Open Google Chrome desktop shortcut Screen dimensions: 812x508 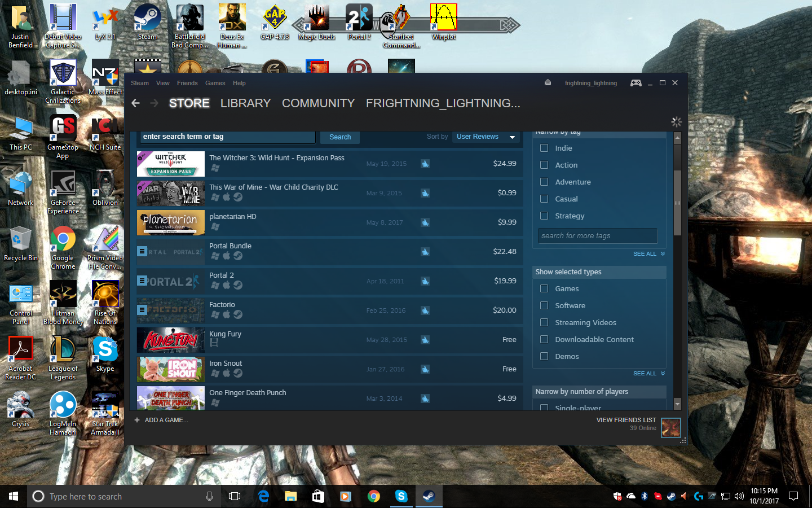tap(63, 248)
